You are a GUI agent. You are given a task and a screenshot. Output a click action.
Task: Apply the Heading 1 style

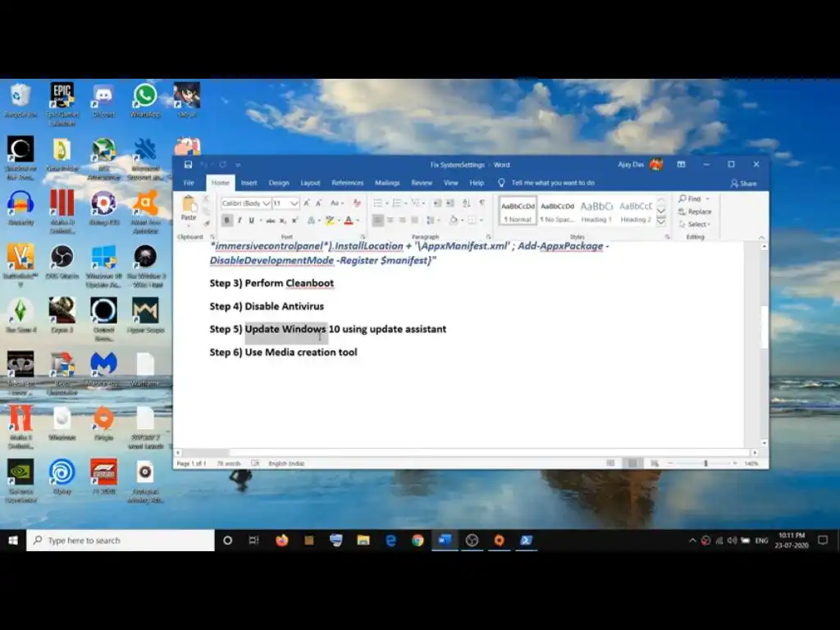point(596,212)
